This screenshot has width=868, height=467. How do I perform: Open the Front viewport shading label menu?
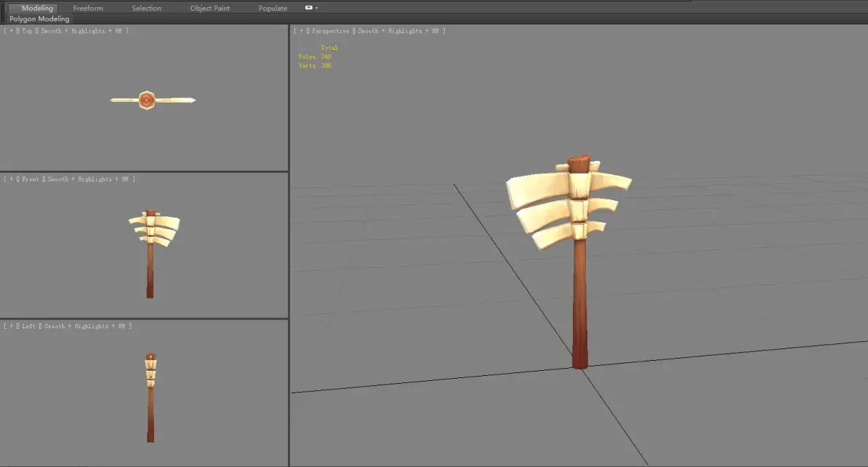click(x=88, y=179)
